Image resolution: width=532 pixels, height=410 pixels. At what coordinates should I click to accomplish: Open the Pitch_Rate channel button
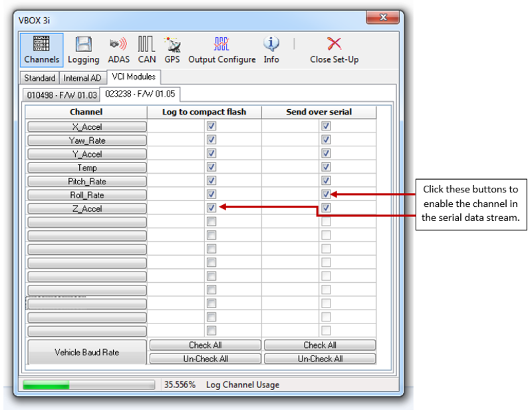(x=87, y=181)
